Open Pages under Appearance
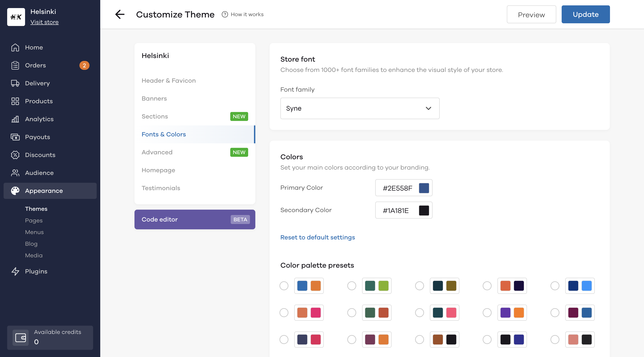The image size is (644, 357). click(x=34, y=220)
